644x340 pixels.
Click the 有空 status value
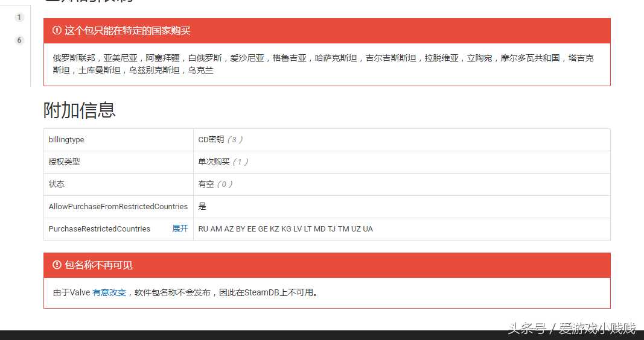pyautogui.click(x=206, y=184)
